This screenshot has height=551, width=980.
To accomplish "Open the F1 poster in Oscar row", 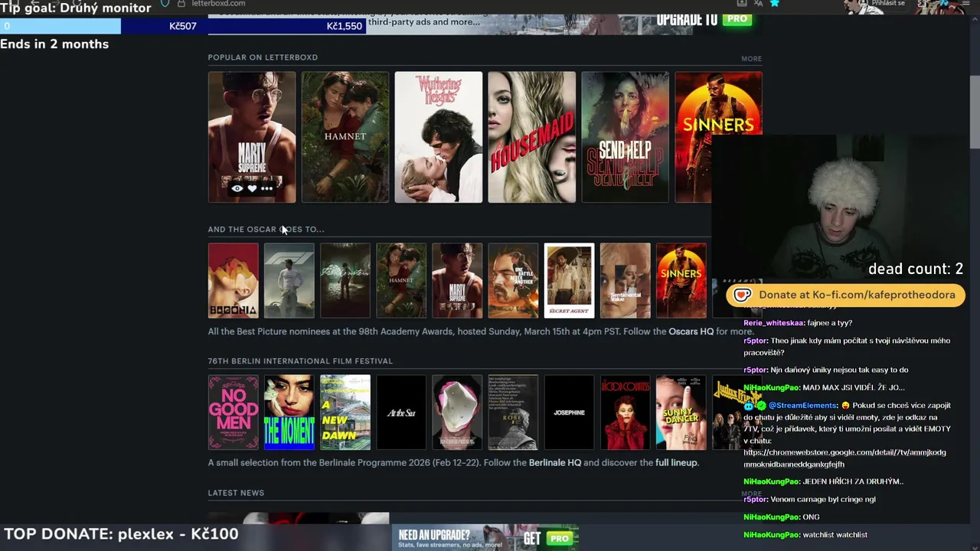I will 289,280.
